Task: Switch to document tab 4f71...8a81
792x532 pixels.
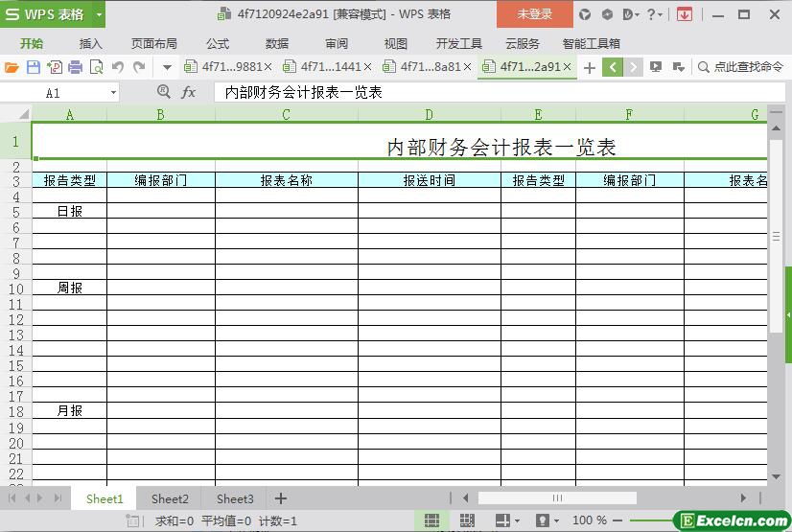Action: click(x=425, y=67)
